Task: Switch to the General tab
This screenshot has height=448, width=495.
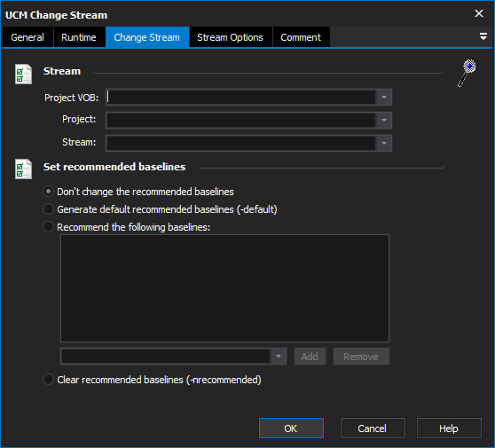Action: tap(27, 37)
